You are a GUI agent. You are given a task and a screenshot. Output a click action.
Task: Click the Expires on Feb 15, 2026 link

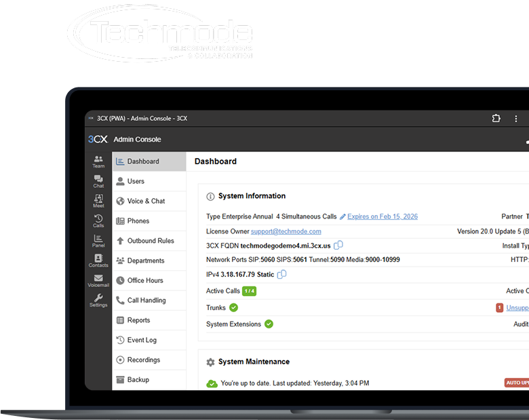[x=383, y=216]
